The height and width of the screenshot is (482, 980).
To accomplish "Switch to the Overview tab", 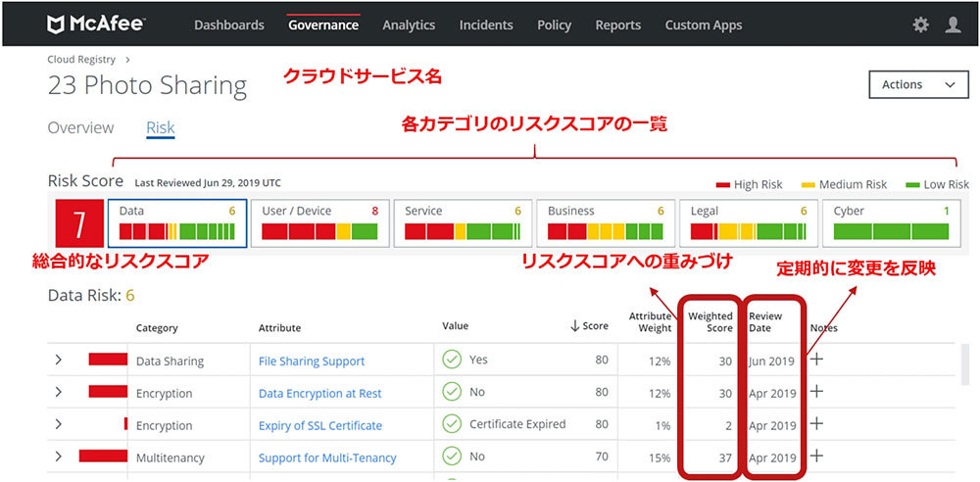I will [80, 128].
